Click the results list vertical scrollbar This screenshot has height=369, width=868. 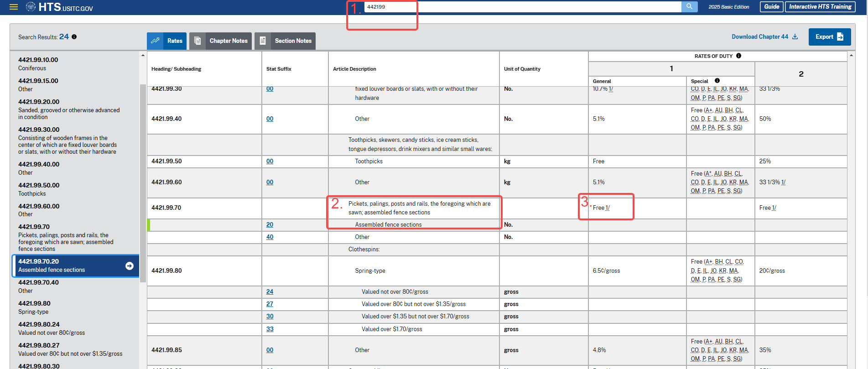[143, 182]
